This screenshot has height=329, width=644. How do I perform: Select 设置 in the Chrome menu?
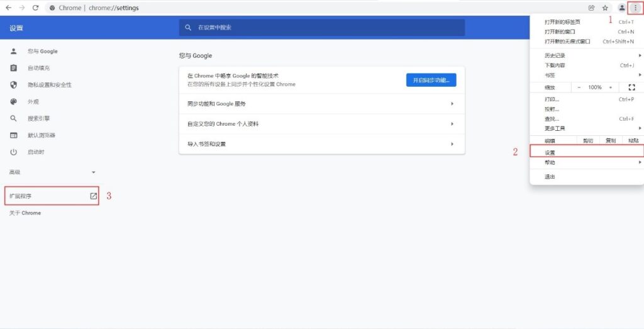coord(587,152)
